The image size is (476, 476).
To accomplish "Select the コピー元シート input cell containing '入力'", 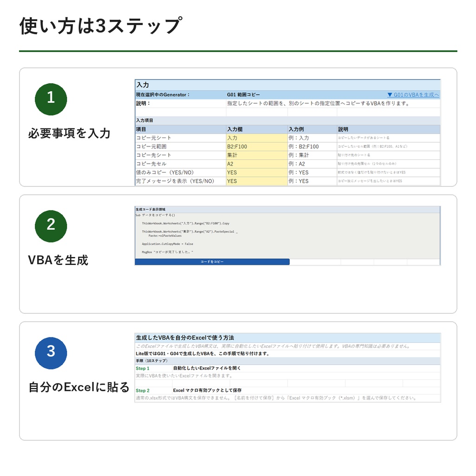I will pos(257,138).
